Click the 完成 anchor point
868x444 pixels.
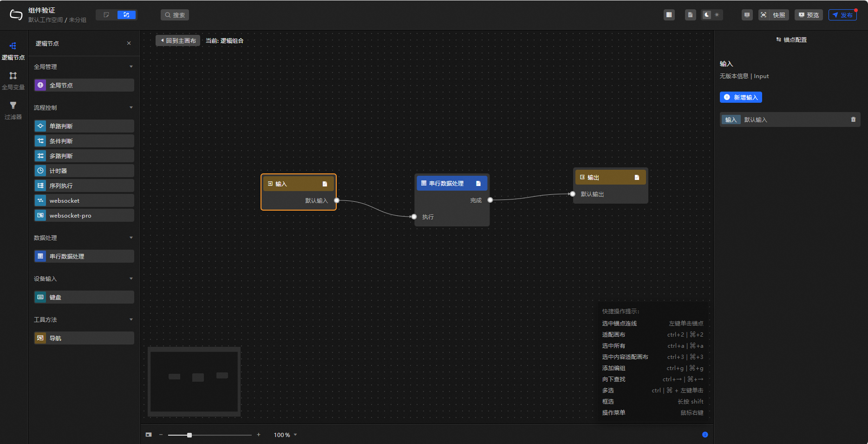coord(490,200)
